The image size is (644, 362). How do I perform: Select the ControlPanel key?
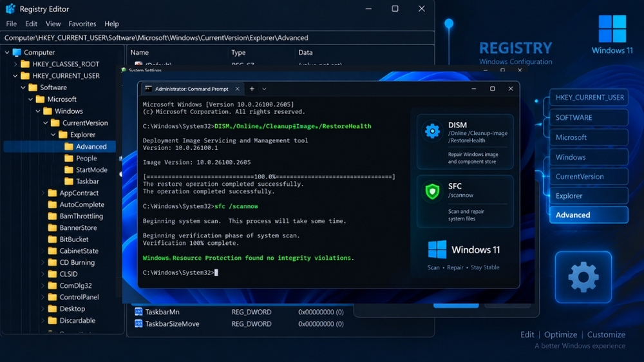(79, 297)
